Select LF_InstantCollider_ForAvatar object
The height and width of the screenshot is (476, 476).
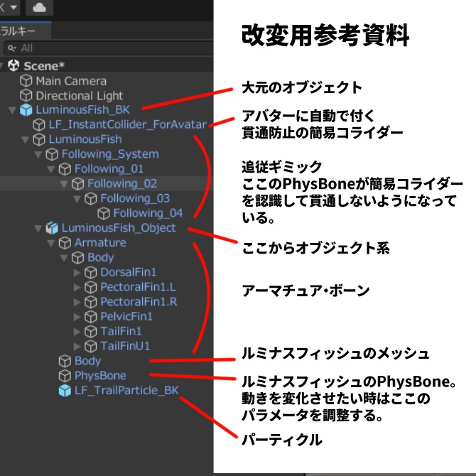128,124
